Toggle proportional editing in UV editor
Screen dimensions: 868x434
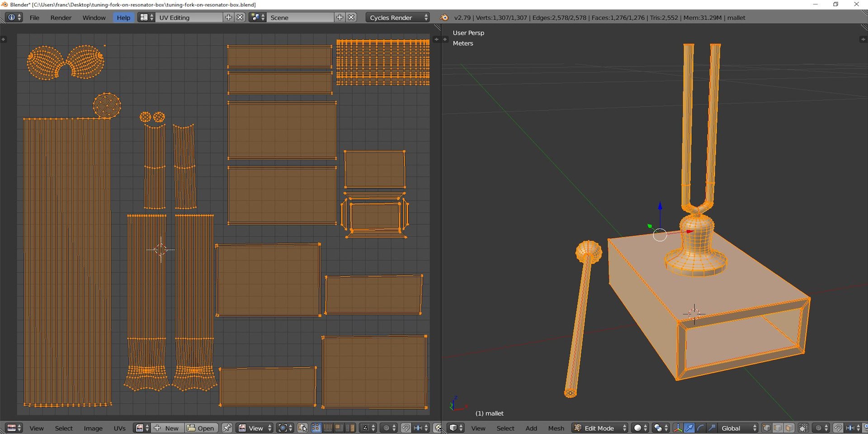point(389,428)
